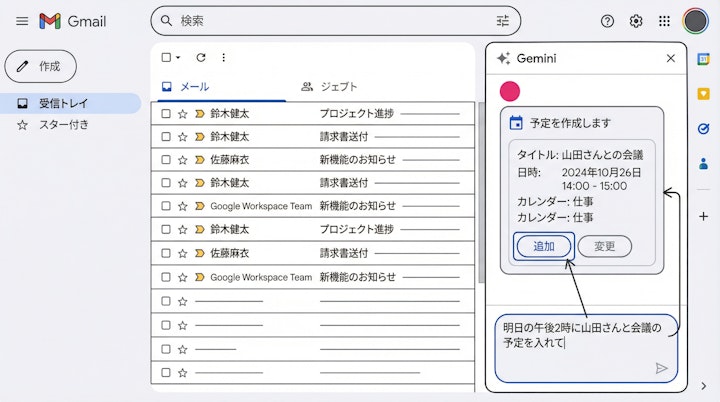The image size is (720, 402).
Task: Tick checkbox for first 鈴木健太 請求書送付 email
Action: (x=166, y=136)
